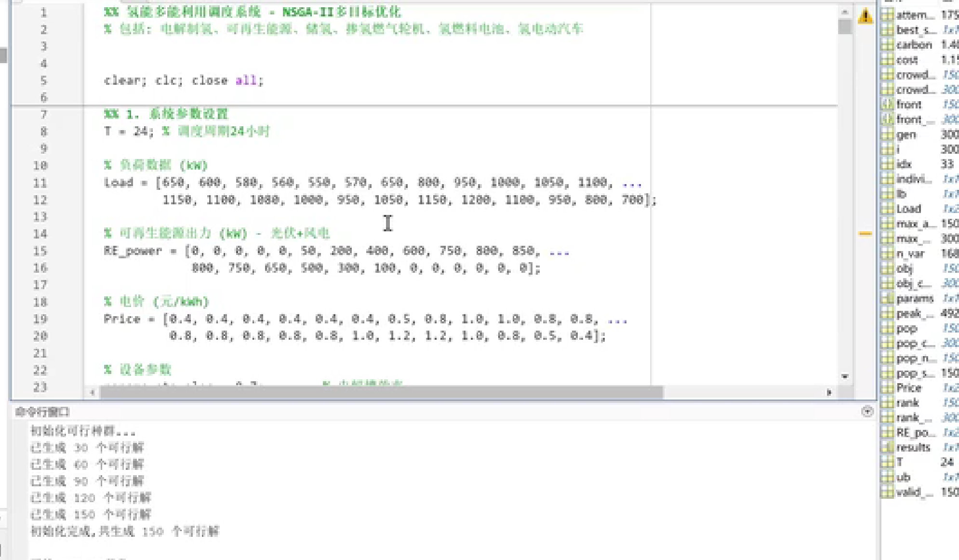Click the line 7 number in gutter
The width and height of the screenshot is (959, 560).
[x=43, y=114]
